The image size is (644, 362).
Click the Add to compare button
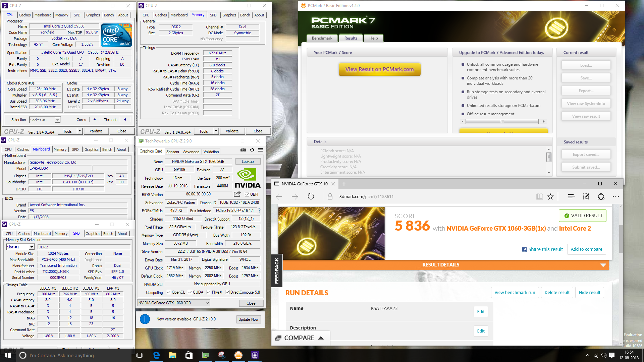pyautogui.click(x=586, y=249)
